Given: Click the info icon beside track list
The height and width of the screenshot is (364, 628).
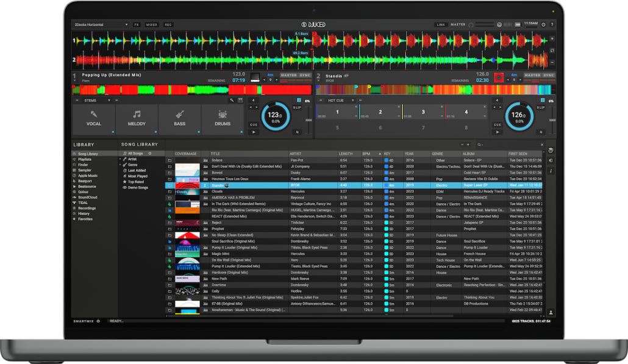Looking at the screenshot, I should (551, 171).
